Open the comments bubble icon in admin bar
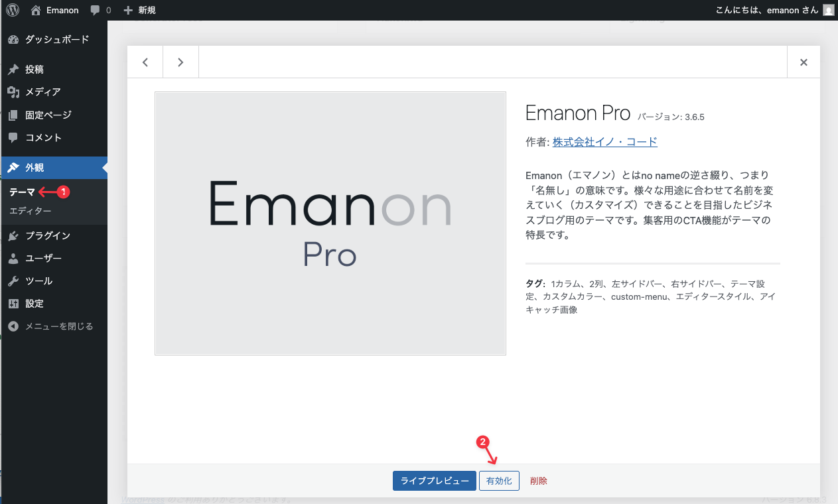This screenshot has height=504, width=838. (x=96, y=10)
